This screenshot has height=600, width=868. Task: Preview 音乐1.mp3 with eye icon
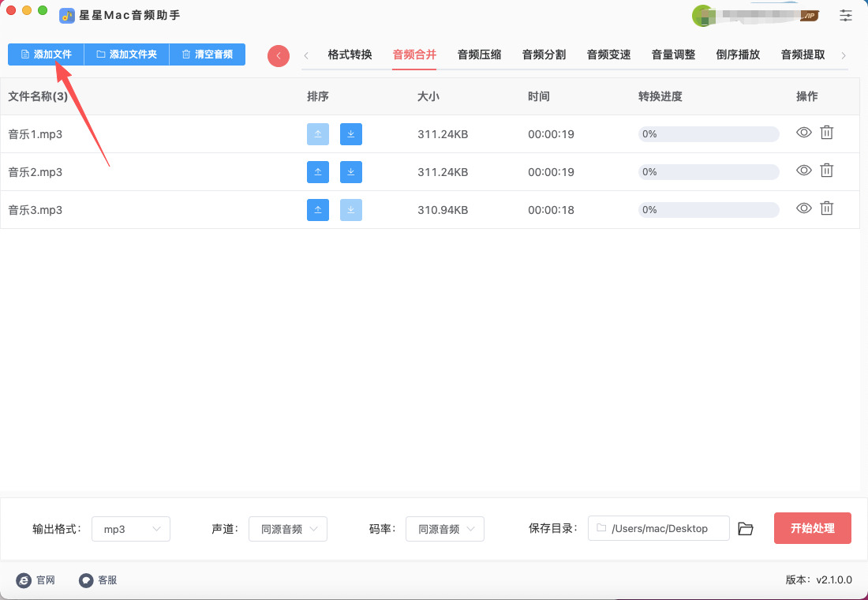[x=803, y=133]
